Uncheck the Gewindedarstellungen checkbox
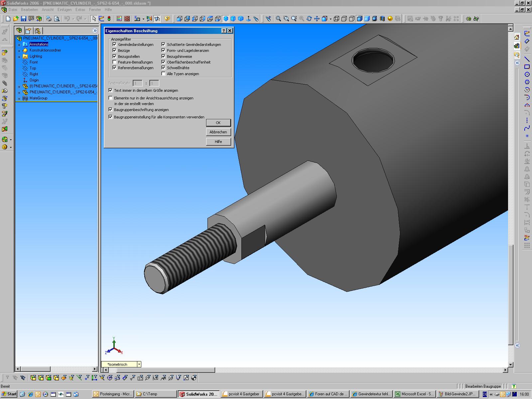Image resolution: width=532 pixels, height=399 pixels. [114, 45]
